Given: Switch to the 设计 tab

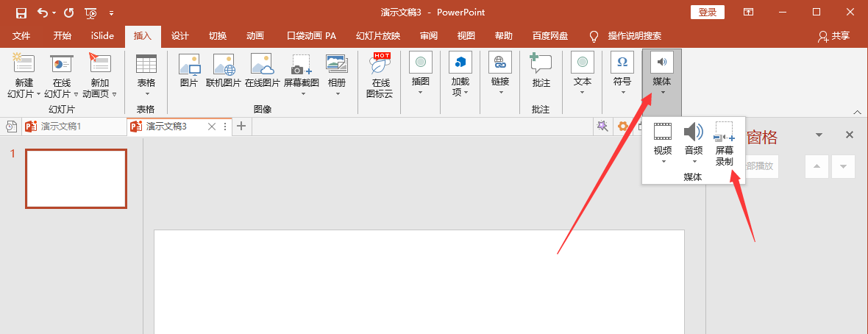Looking at the screenshot, I should [180, 36].
